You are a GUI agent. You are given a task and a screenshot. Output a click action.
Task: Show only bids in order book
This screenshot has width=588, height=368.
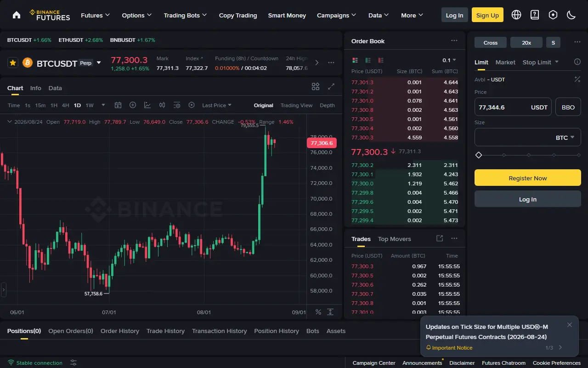coord(368,60)
